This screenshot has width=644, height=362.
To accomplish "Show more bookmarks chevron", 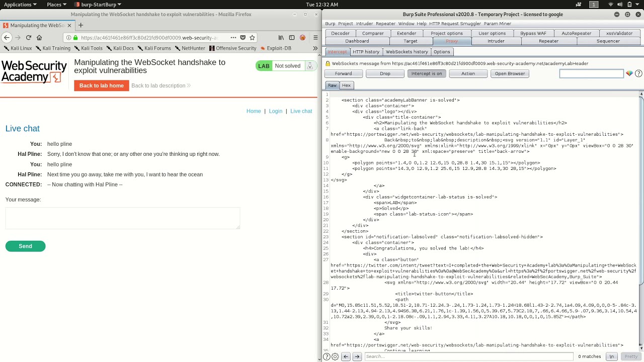I will click(x=315, y=48).
